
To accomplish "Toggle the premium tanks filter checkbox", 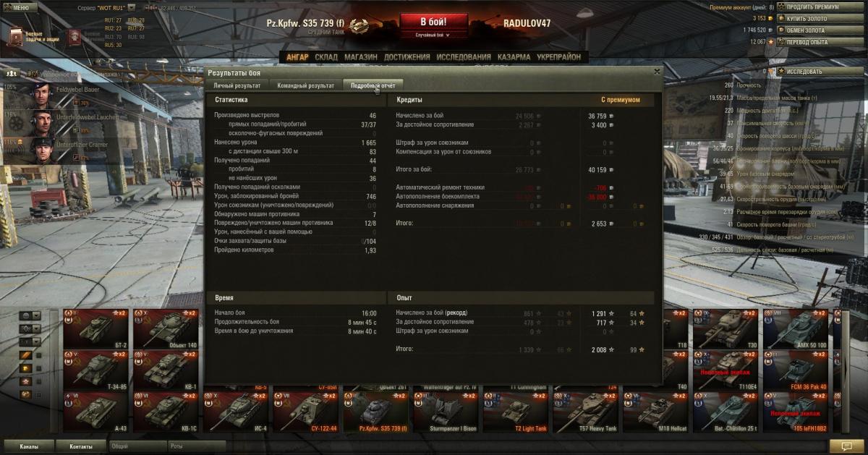I will click(x=39, y=367).
